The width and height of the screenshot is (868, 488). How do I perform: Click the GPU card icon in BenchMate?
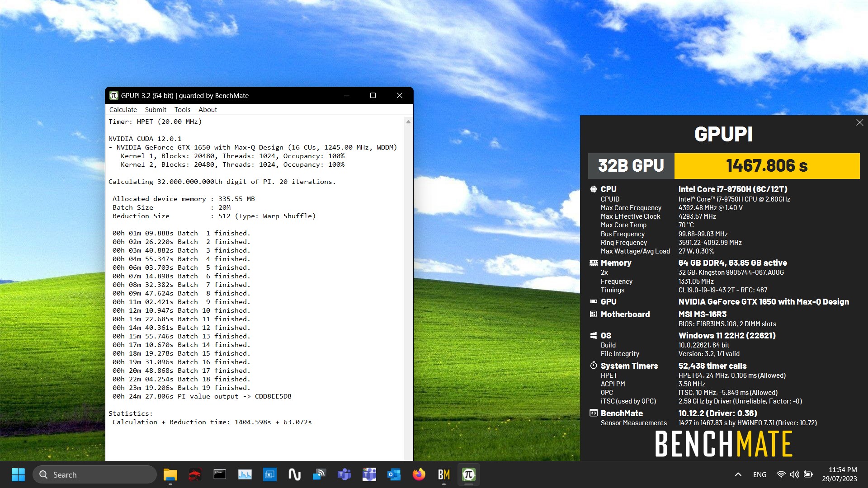pos(594,301)
